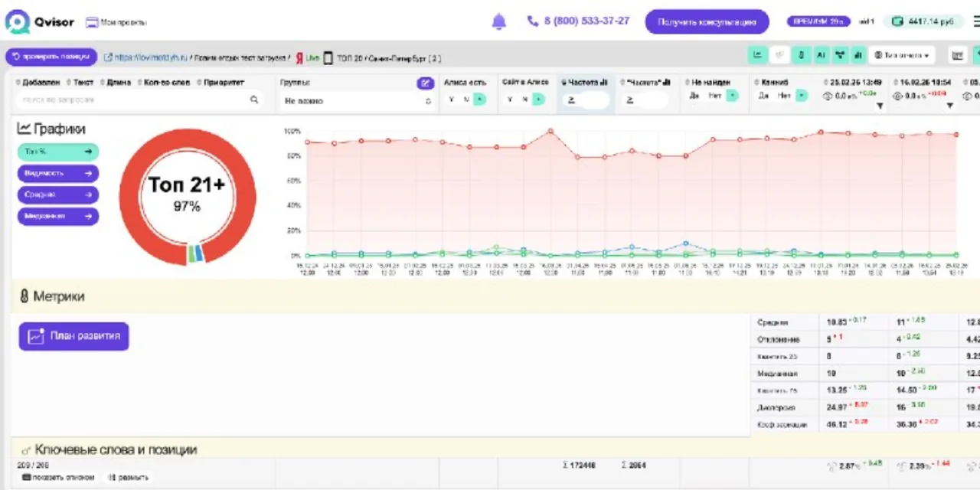Select the Медианная chart tab

(x=58, y=216)
